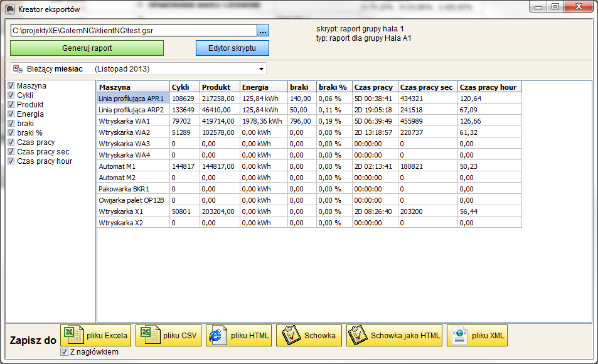598x364 pixels.
Task: Click the braki % column header
Action: [334, 87]
